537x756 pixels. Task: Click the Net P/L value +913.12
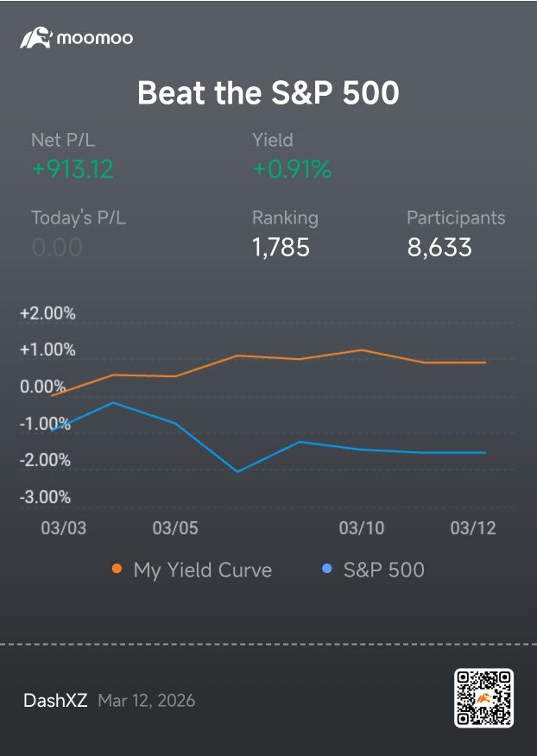[73, 169]
